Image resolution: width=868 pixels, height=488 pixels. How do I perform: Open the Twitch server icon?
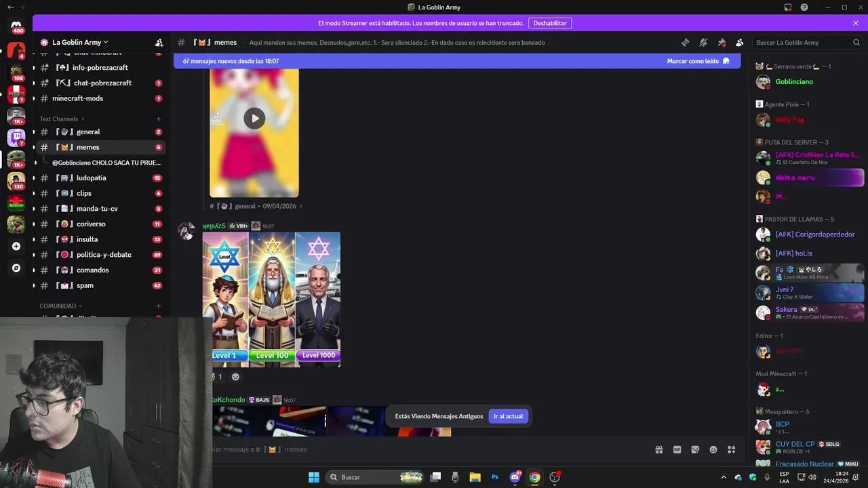(x=16, y=138)
